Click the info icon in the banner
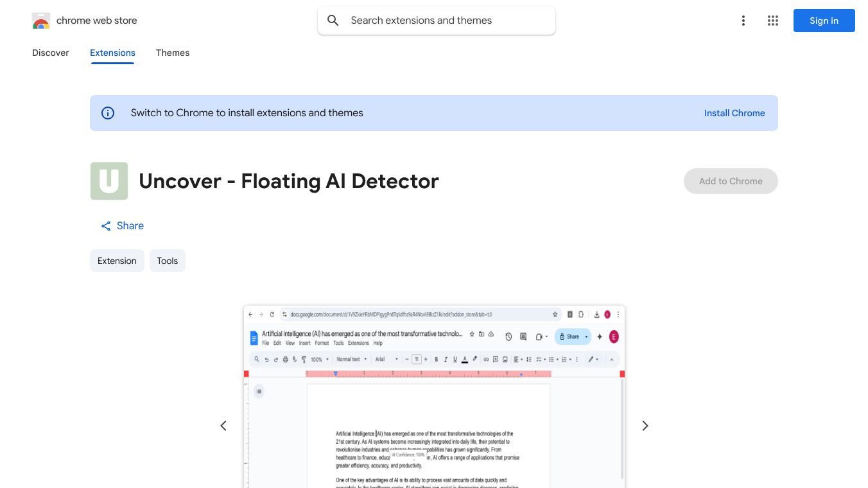The image size is (868, 488). (x=108, y=113)
